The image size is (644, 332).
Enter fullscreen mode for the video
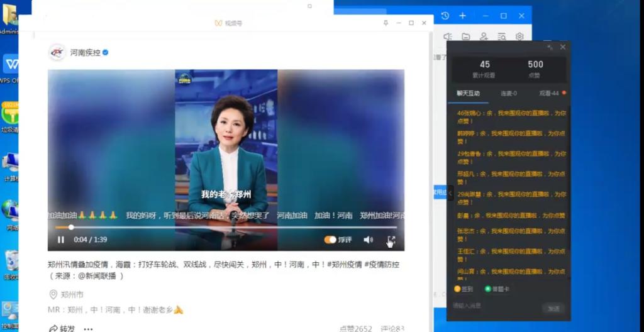(391, 240)
